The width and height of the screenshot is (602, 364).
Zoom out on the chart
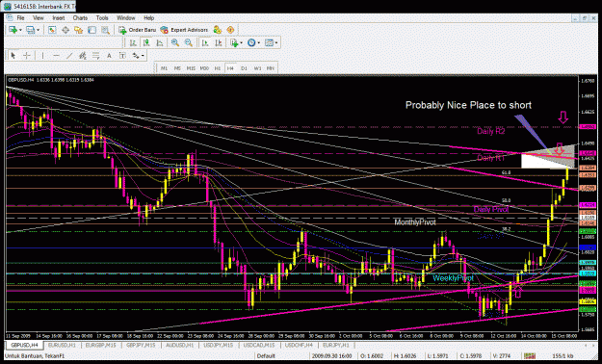(188, 42)
